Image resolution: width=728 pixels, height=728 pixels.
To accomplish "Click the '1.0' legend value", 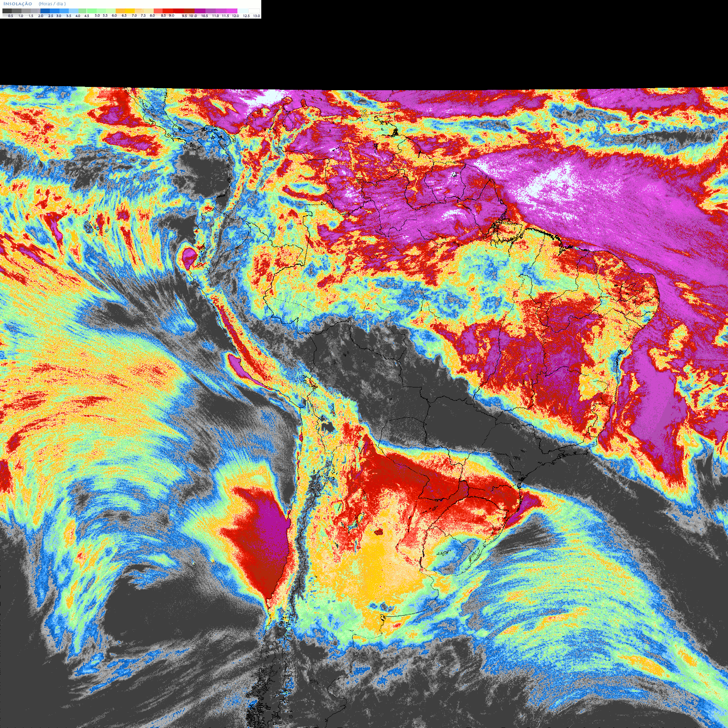I will pos(21,16).
